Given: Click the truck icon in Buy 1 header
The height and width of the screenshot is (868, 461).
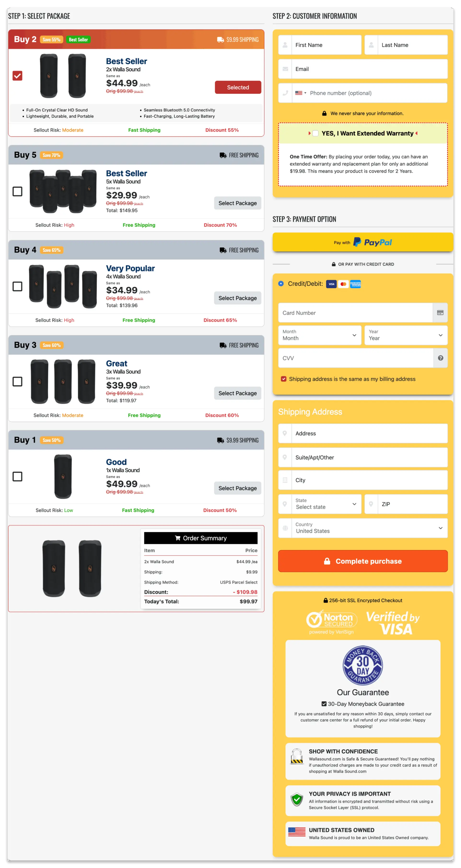Looking at the screenshot, I should 220,440.
